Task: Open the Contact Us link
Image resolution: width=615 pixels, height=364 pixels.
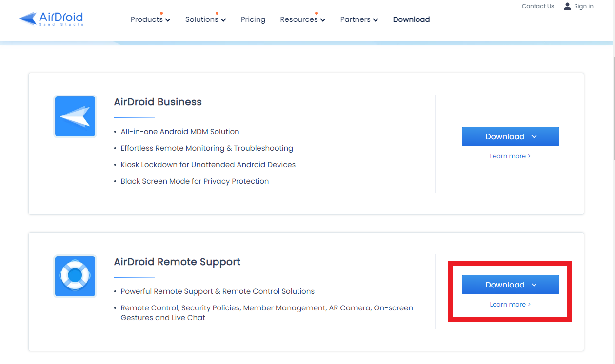Action: pyautogui.click(x=538, y=6)
